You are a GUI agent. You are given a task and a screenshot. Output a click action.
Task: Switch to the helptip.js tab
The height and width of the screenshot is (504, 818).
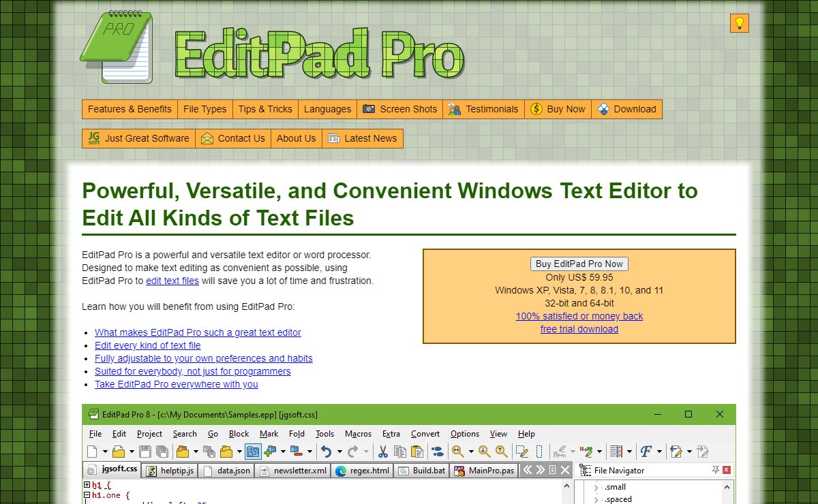pyautogui.click(x=170, y=471)
